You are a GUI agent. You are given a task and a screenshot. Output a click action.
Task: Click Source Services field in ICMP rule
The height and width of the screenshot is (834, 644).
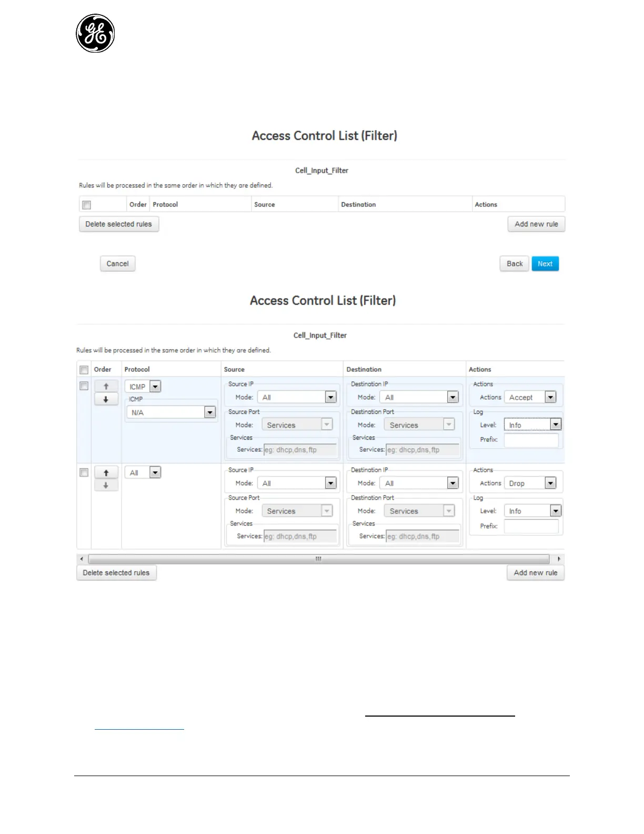pyautogui.click(x=300, y=450)
